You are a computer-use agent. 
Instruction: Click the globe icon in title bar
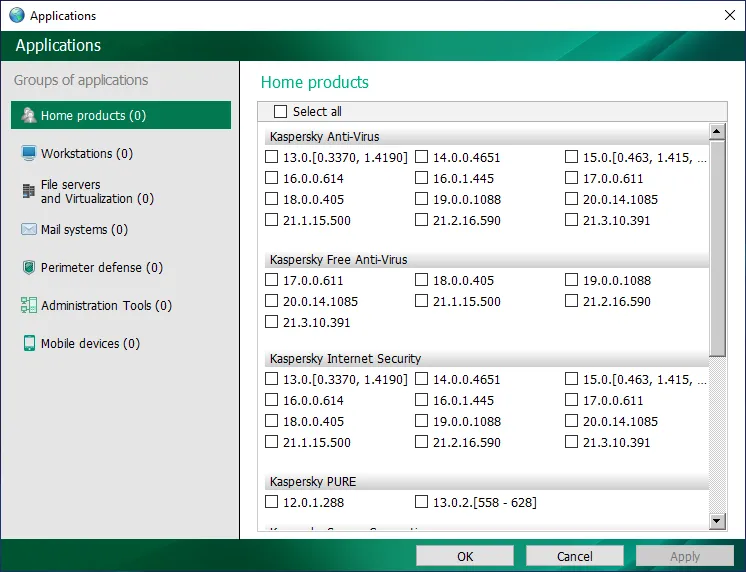pyautogui.click(x=17, y=15)
